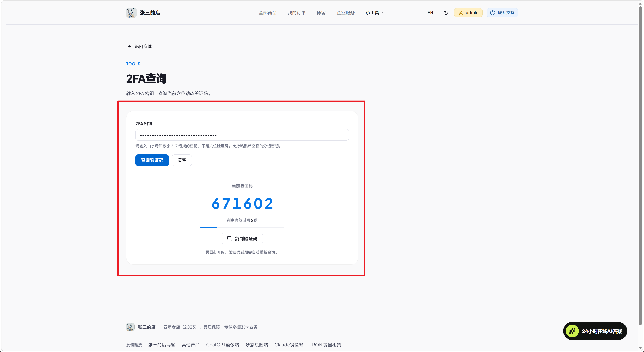The height and width of the screenshot is (352, 644).
Task: Click the 返回商城 link text
Action: (143, 47)
